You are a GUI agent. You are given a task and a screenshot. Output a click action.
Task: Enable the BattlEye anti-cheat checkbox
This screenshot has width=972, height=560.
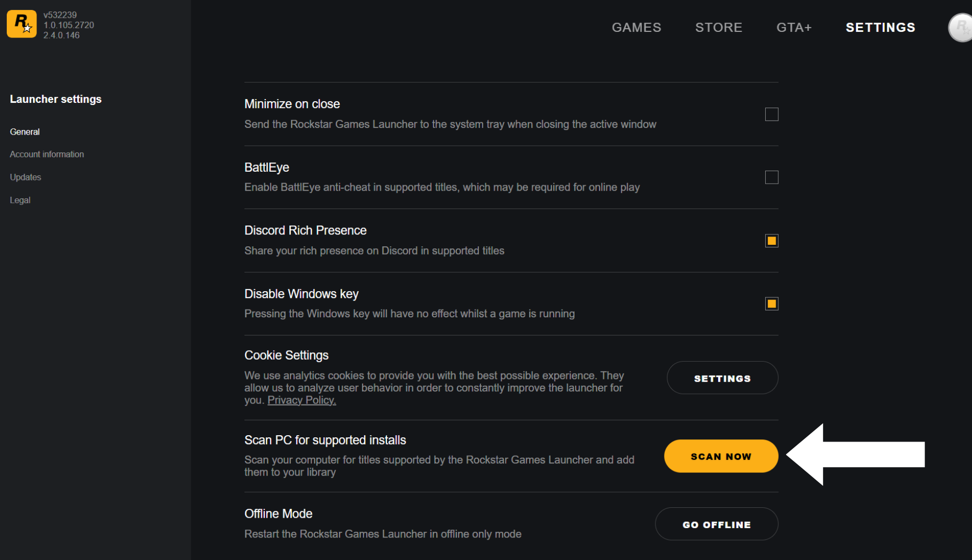coord(771,177)
